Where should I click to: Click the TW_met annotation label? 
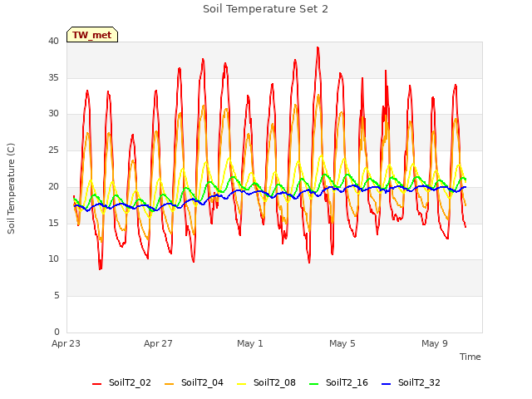(x=92, y=35)
